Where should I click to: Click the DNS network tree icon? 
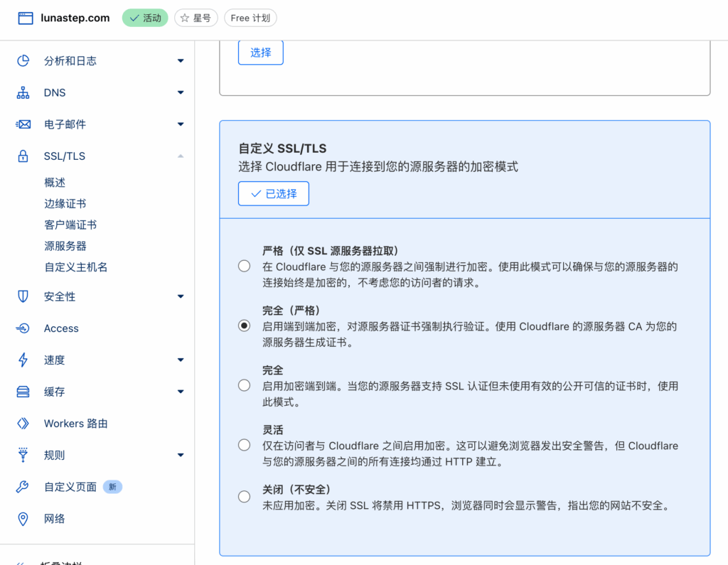tap(23, 92)
